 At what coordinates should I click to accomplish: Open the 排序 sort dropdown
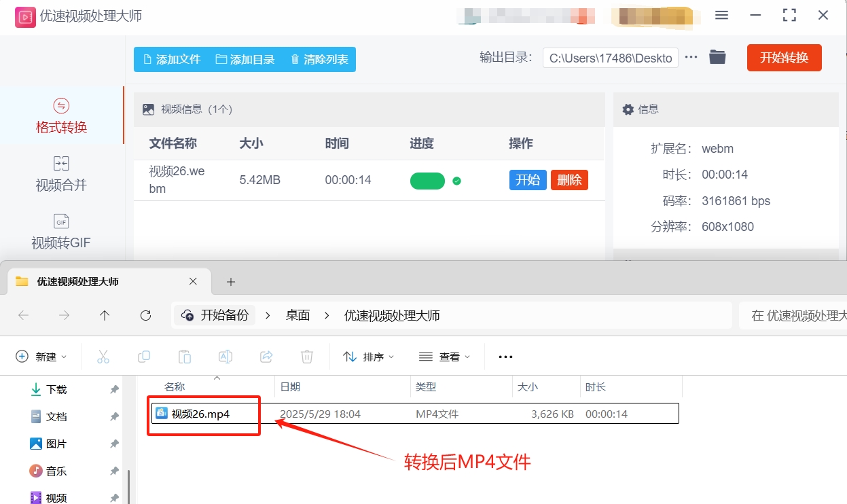[369, 357]
